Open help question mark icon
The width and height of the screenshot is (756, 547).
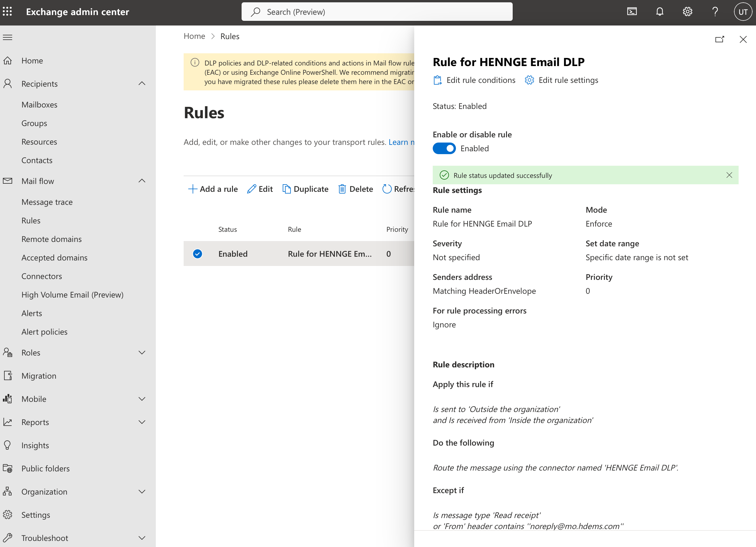pos(715,12)
